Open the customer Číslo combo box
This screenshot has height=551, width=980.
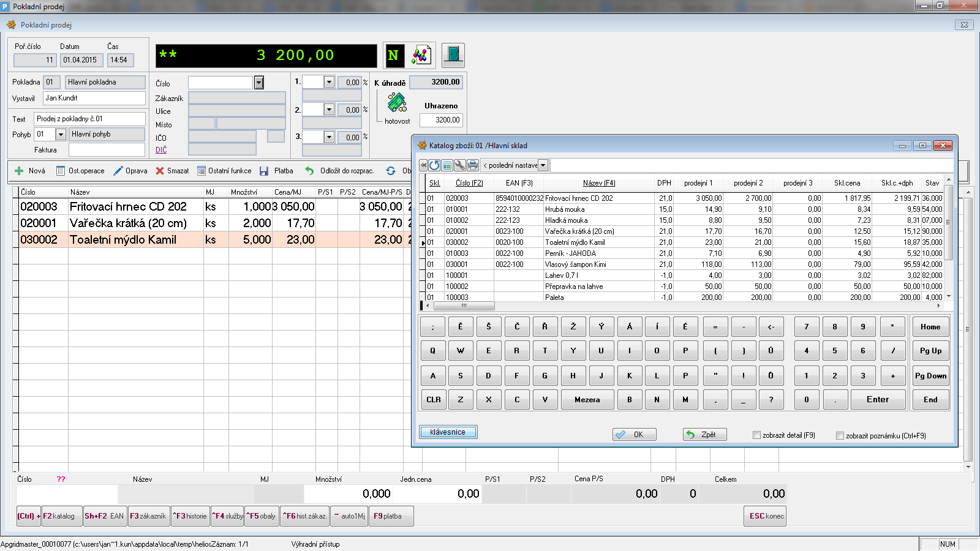[x=258, y=83]
